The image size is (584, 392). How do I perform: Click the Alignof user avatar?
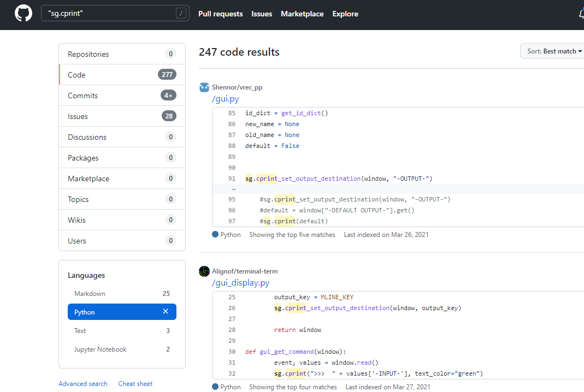click(x=204, y=271)
